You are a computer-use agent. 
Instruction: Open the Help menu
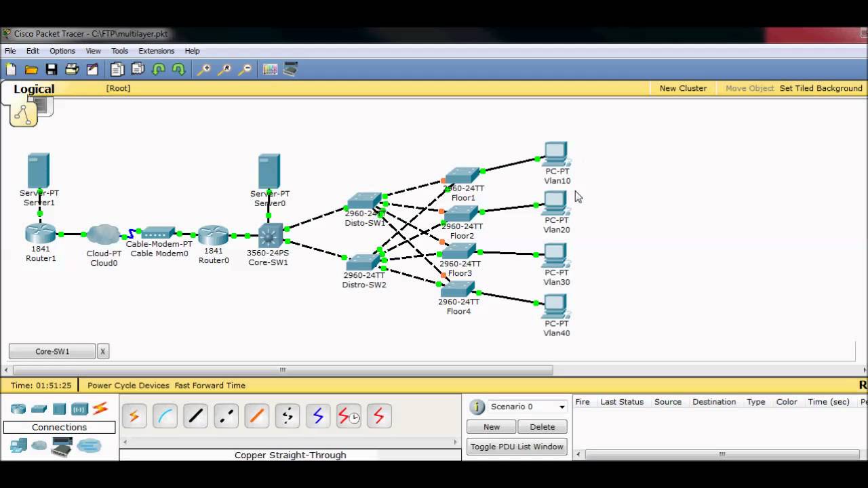tap(192, 51)
